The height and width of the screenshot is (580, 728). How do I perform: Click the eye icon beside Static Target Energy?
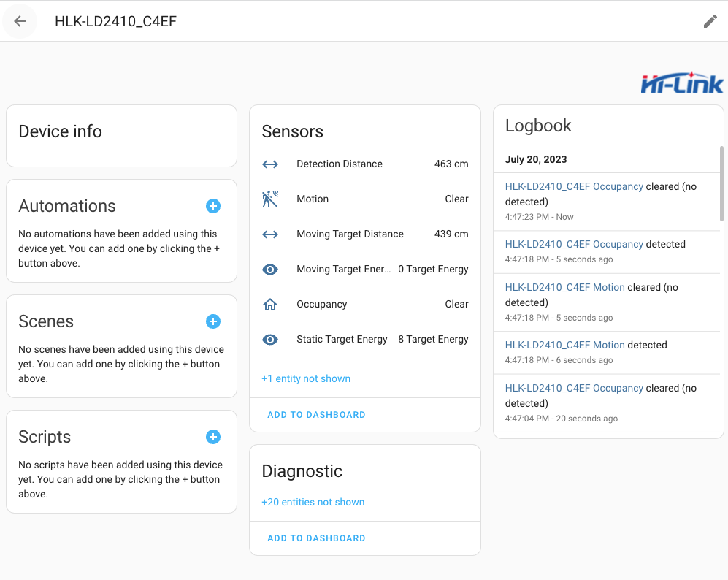click(x=270, y=340)
